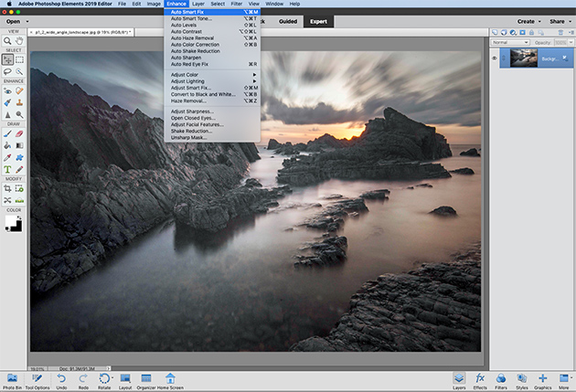Select the Pencil tool

(19, 170)
